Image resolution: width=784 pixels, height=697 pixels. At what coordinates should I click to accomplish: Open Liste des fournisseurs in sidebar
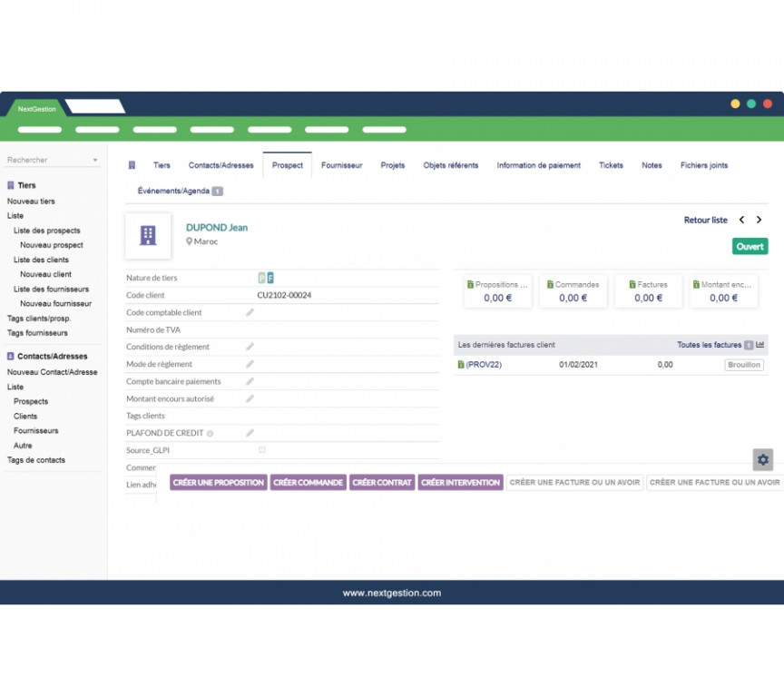tap(51, 289)
